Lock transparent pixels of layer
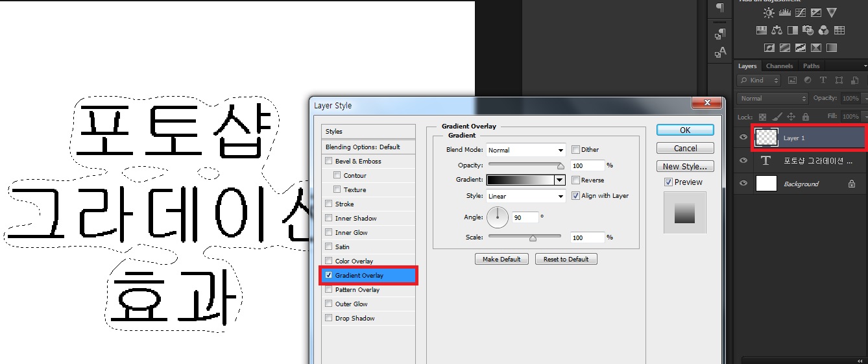The image size is (868, 364). [x=762, y=117]
